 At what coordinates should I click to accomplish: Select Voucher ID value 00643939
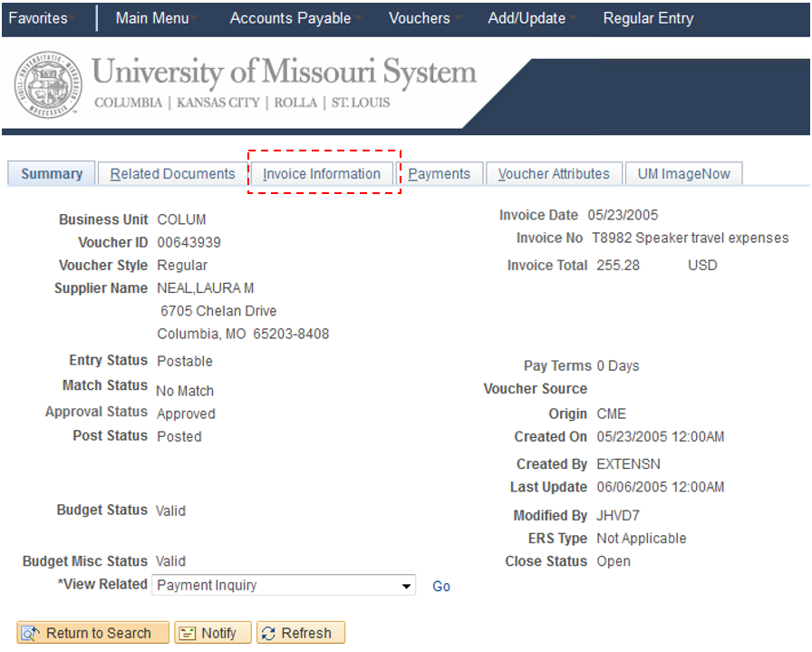(x=189, y=242)
